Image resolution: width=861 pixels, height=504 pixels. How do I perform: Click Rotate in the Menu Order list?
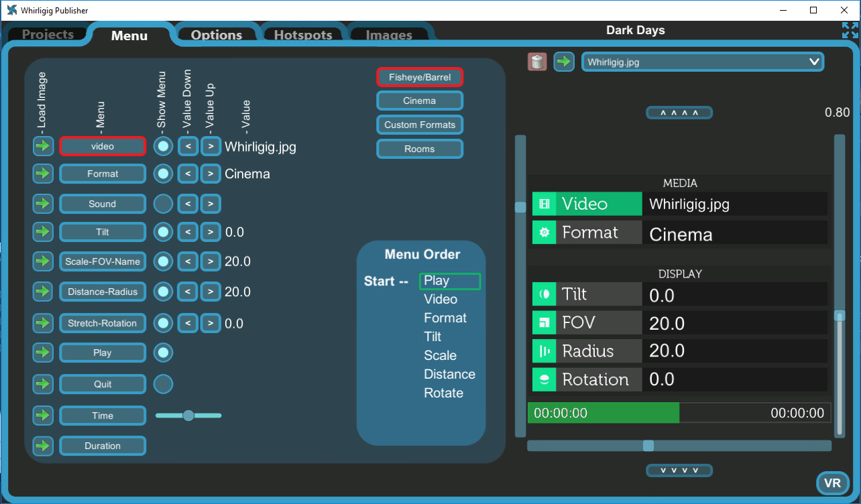coord(443,393)
